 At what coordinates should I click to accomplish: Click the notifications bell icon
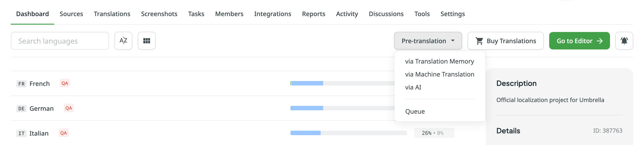624,41
